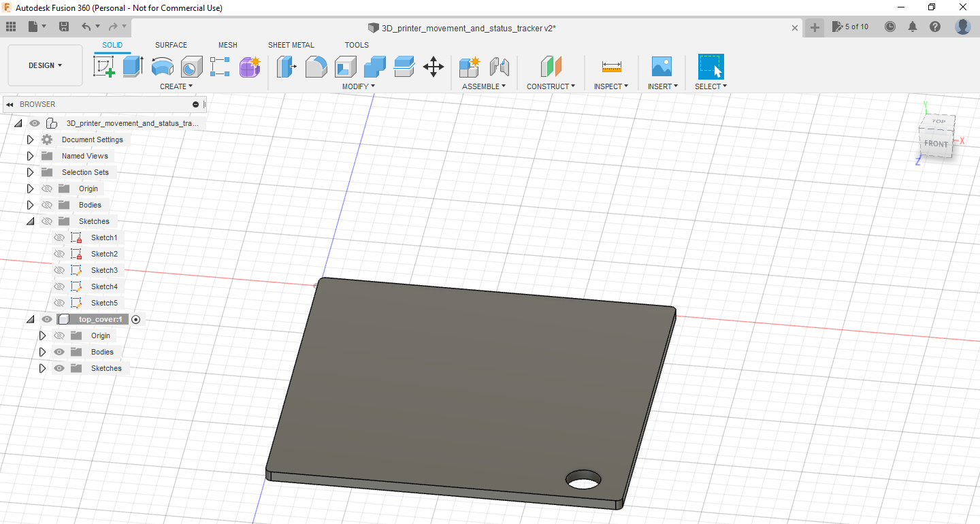The width and height of the screenshot is (980, 524).
Task: Click the Fillet tool in Modify
Action: [x=316, y=67]
